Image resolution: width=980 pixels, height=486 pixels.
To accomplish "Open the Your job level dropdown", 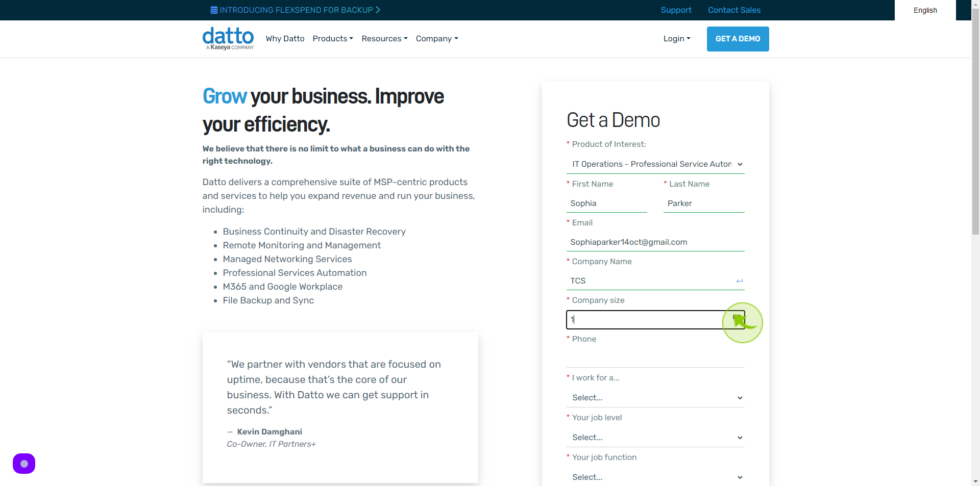I will pos(655,438).
